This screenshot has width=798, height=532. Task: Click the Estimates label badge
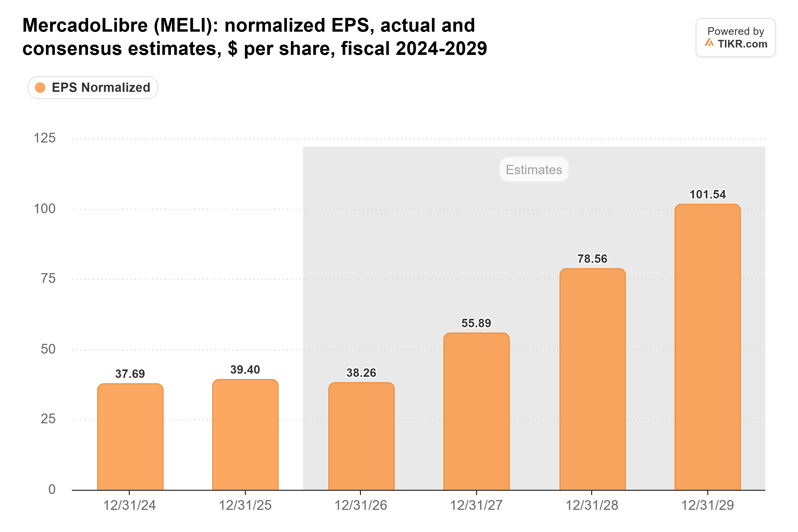(x=534, y=169)
